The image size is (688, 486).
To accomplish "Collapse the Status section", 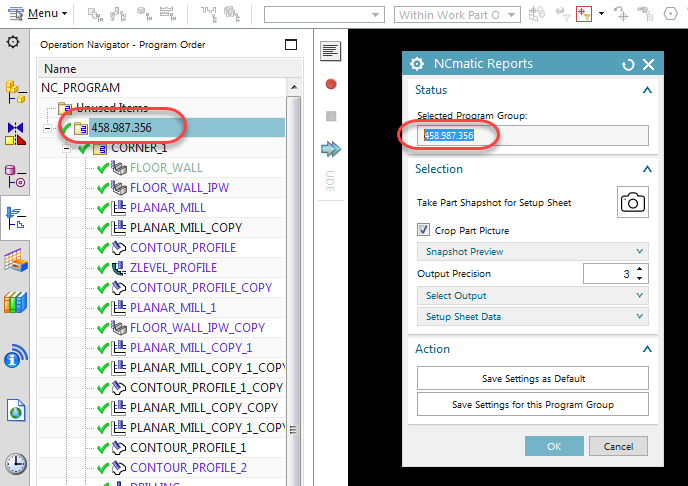I will pyautogui.click(x=647, y=90).
